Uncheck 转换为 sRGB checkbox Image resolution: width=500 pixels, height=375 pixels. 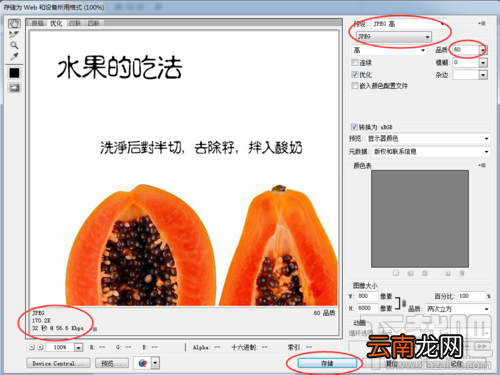(354, 127)
